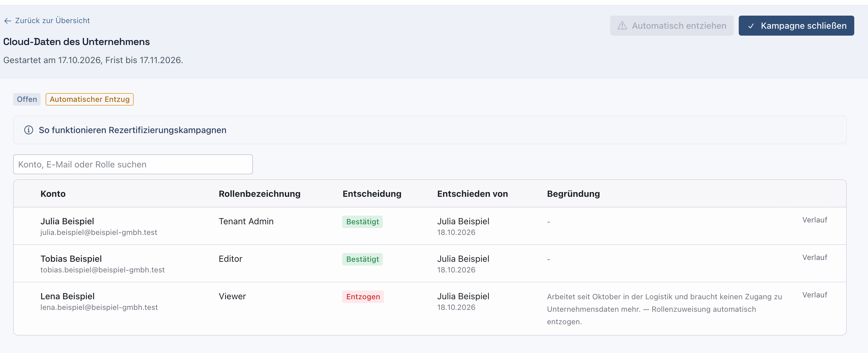Click the Entschieden von column header
Image resolution: width=868 pixels, height=353 pixels.
(472, 194)
